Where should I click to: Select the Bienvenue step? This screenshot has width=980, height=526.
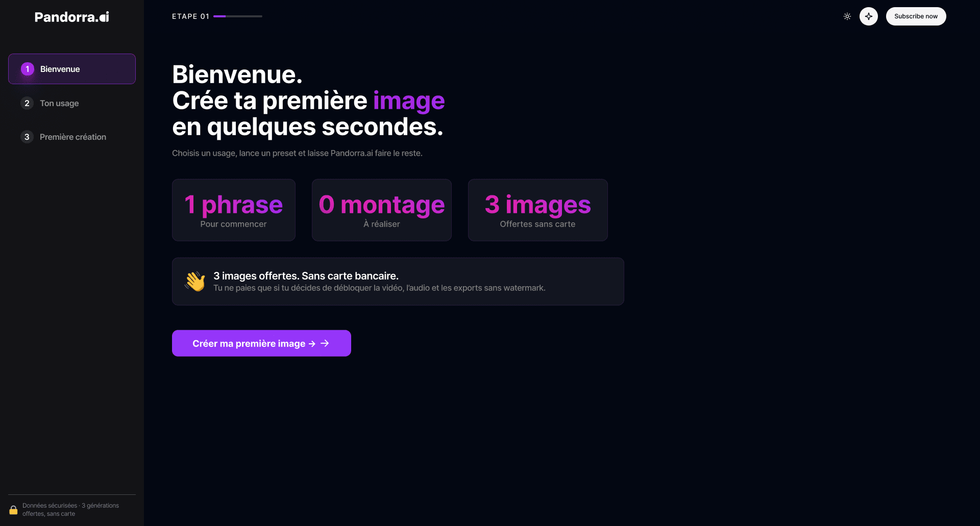pyautogui.click(x=72, y=69)
